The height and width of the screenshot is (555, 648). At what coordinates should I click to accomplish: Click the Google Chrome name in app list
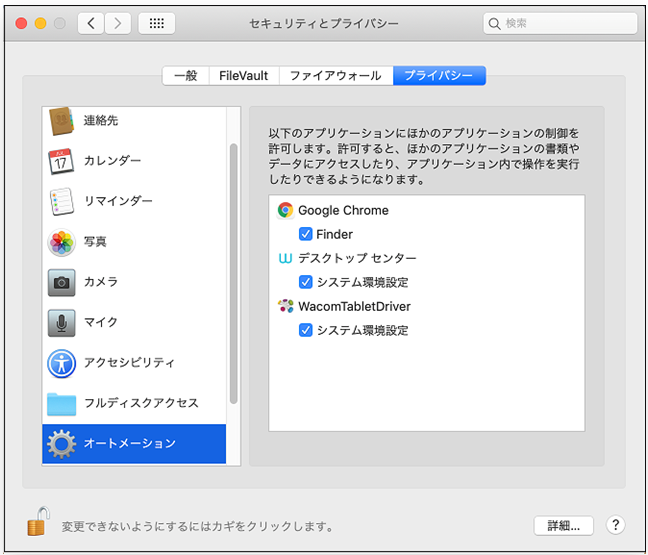[343, 210]
